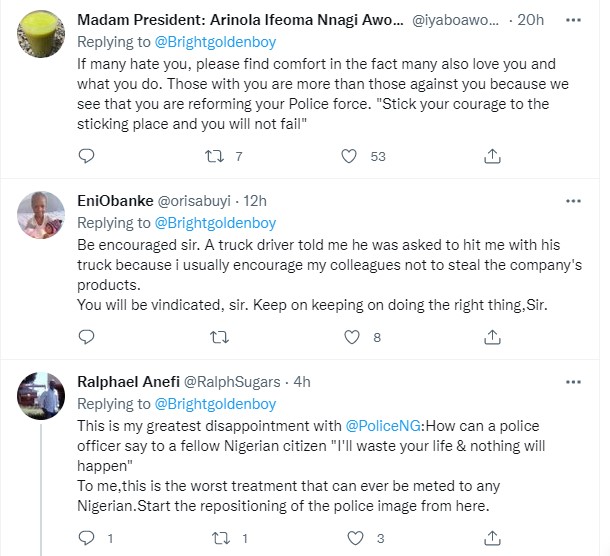Screen dimensions: 610x556
Task: Like the tweet with 53 likes
Action: pos(349,156)
